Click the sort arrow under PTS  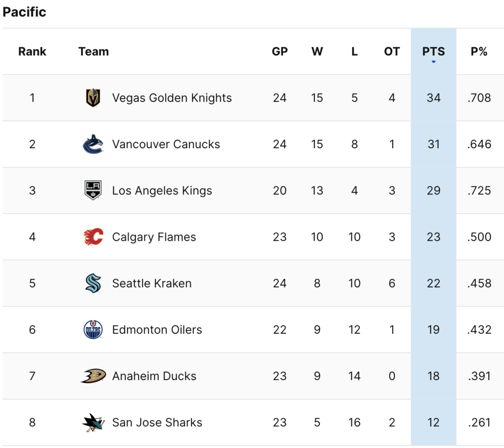pyautogui.click(x=433, y=61)
